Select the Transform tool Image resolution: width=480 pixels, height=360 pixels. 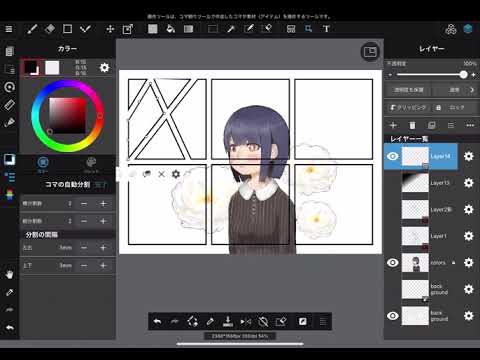128,29
